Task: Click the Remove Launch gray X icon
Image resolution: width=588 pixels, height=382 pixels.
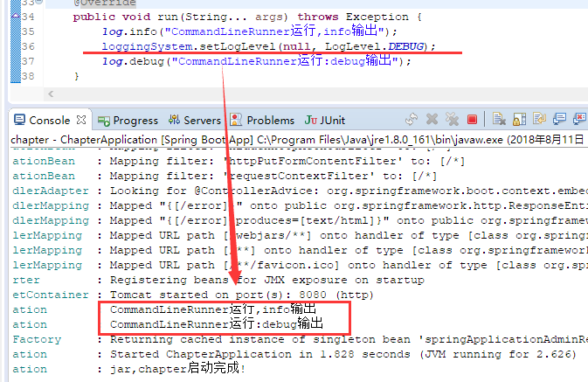Action: 432,120
